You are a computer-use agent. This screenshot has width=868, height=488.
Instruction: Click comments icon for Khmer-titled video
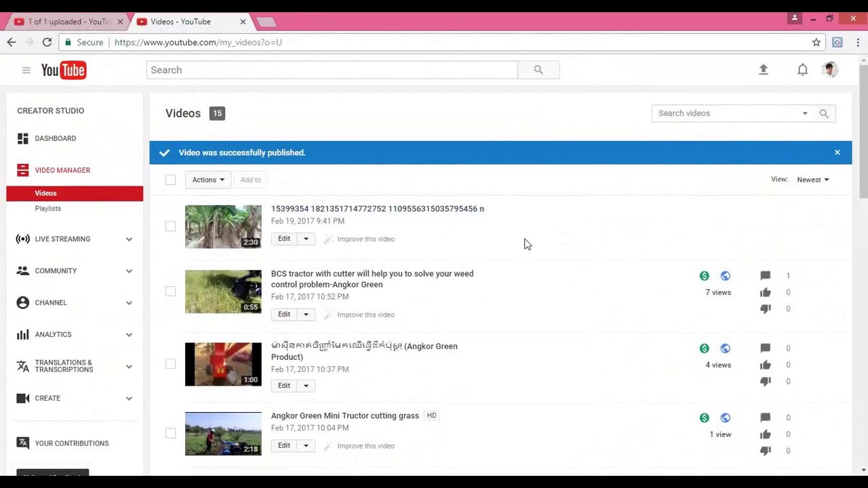coord(766,348)
